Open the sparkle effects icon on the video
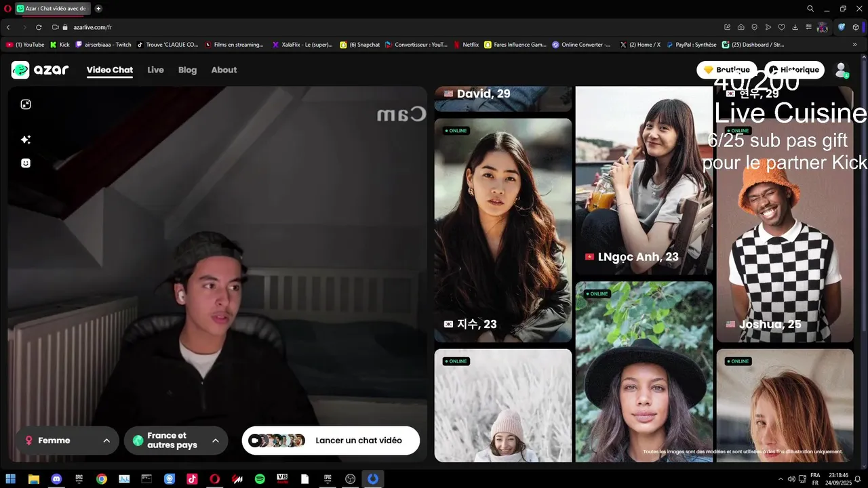This screenshot has width=868, height=488. click(26, 140)
